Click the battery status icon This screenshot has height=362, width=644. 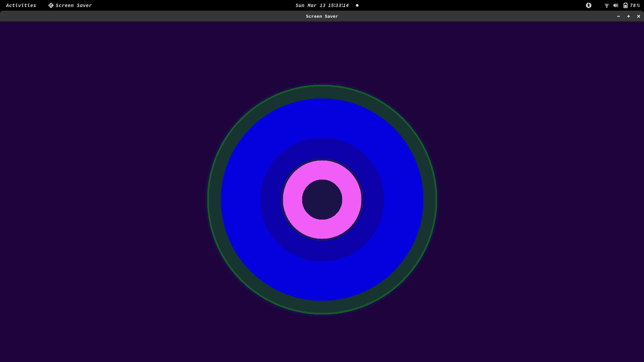625,5
